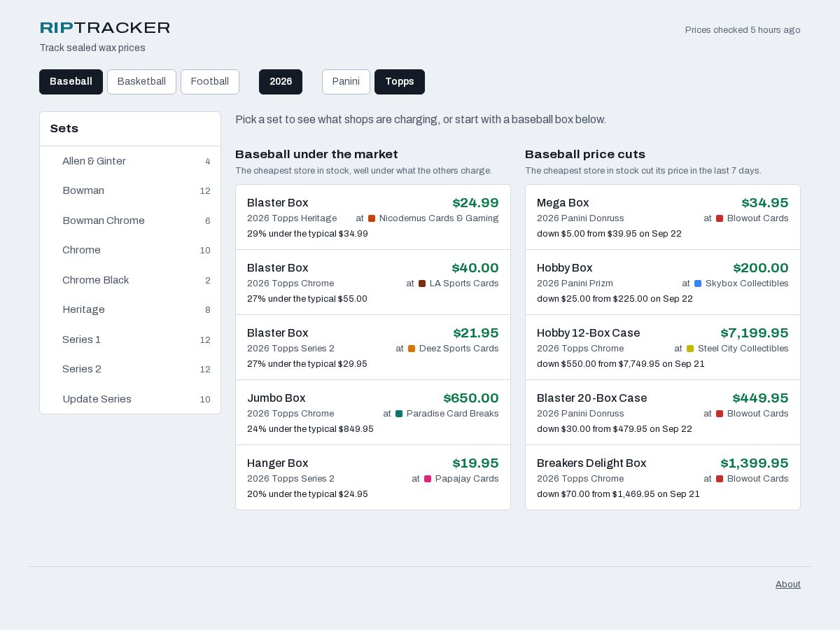Open the Allen & Ginter set

[x=130, y=161]
